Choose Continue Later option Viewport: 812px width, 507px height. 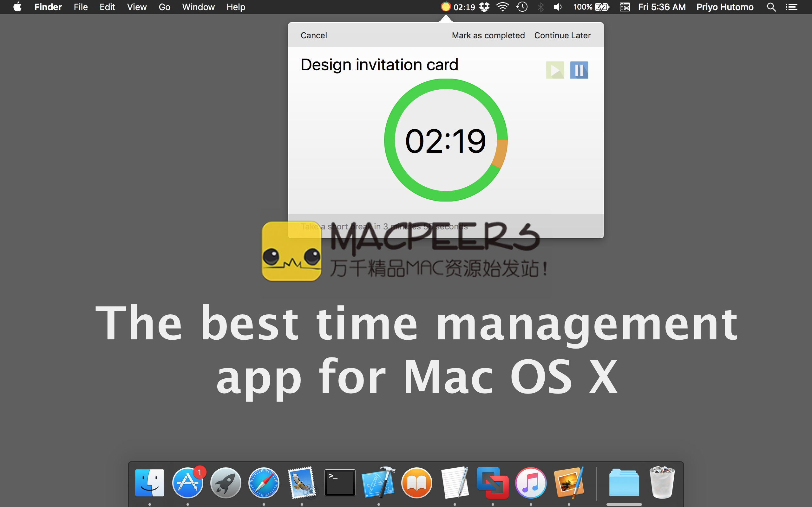pos(562,35)
